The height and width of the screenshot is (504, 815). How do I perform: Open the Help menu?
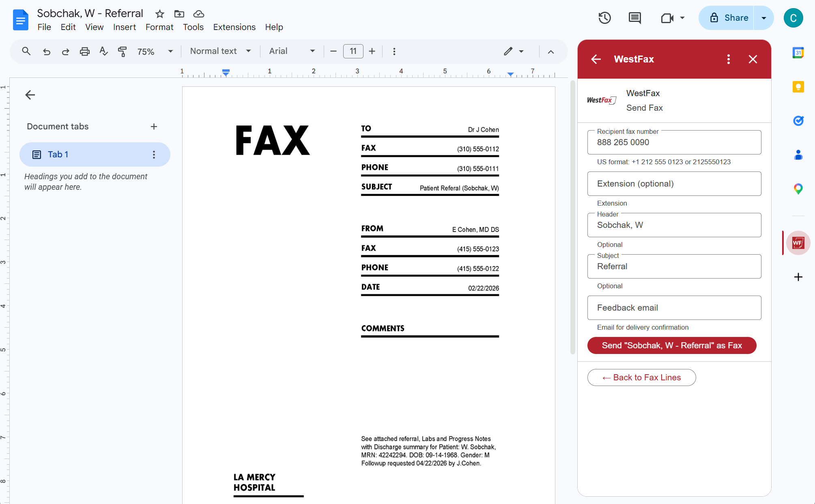click(x=274, y=27)
